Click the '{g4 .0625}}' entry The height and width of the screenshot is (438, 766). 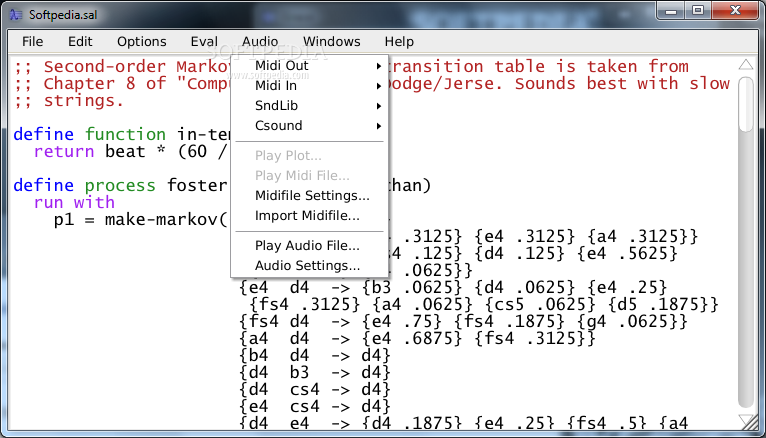(x=632, y=321)
